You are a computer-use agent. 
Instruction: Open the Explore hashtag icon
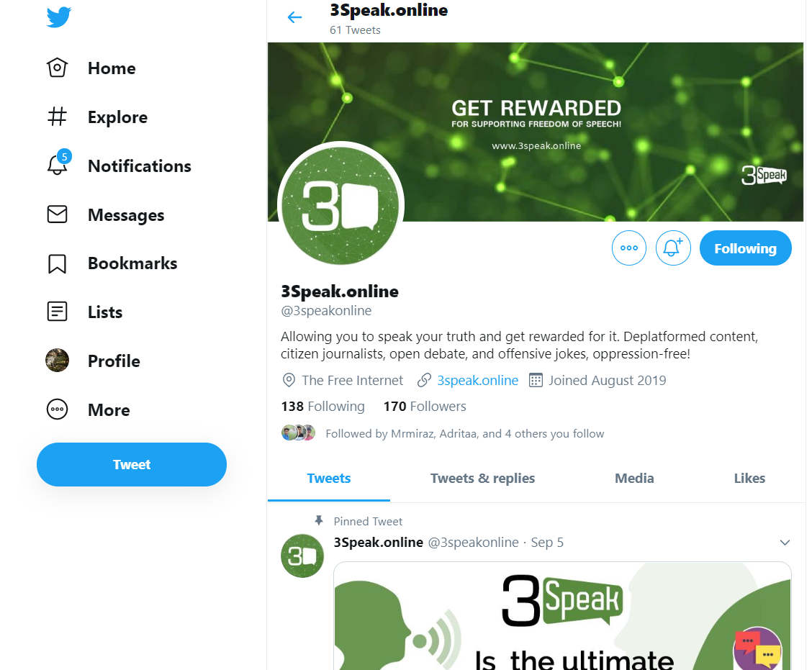[57, 117]
